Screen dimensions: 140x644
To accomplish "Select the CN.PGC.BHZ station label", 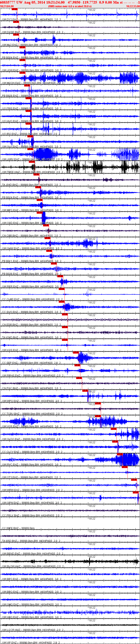I will 10,389.
